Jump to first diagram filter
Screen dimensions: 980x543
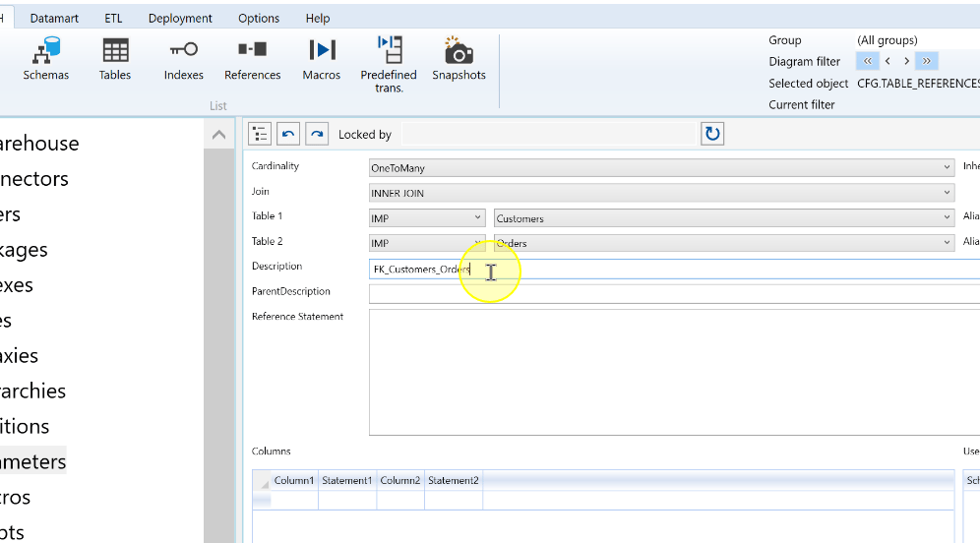(x=868, y=61)
